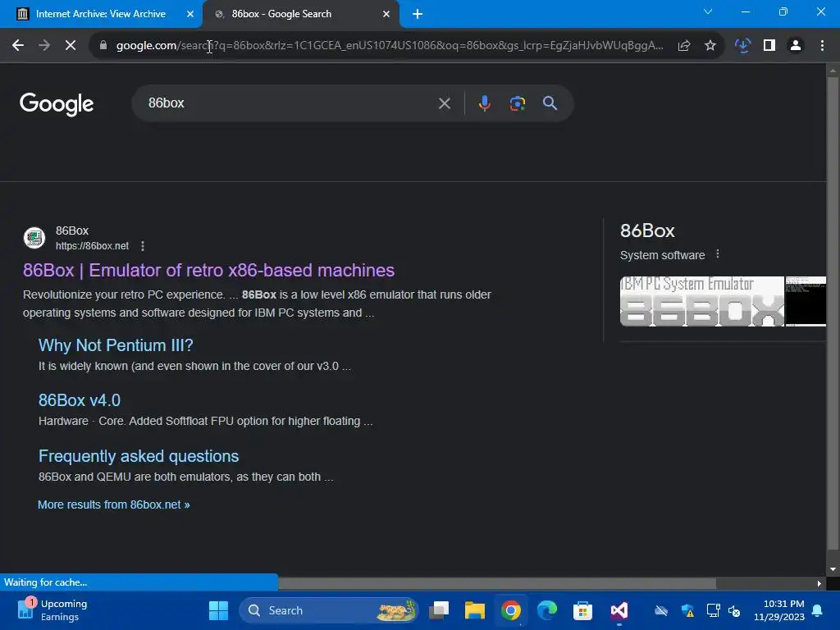Open the dark screenshot thumbnail in panel
This screenshot has height=630, width=840.
coord(806,301)
